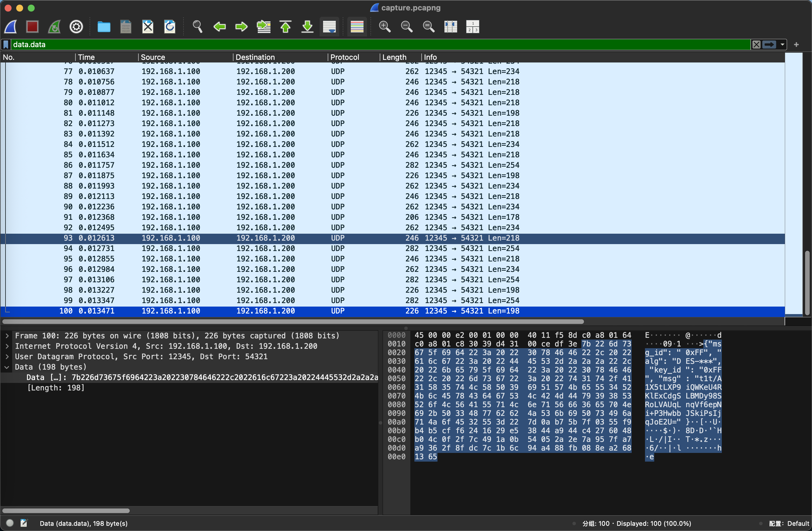Sort by the Protocol column header
This screenshot has height=531, width=812.
354,57
